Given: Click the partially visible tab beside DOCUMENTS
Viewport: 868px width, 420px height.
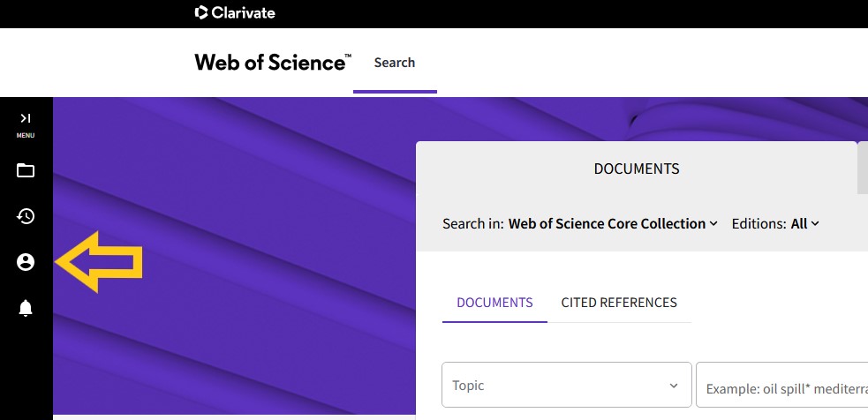Looking at the screenshot, I should click(x=863, y=168).
